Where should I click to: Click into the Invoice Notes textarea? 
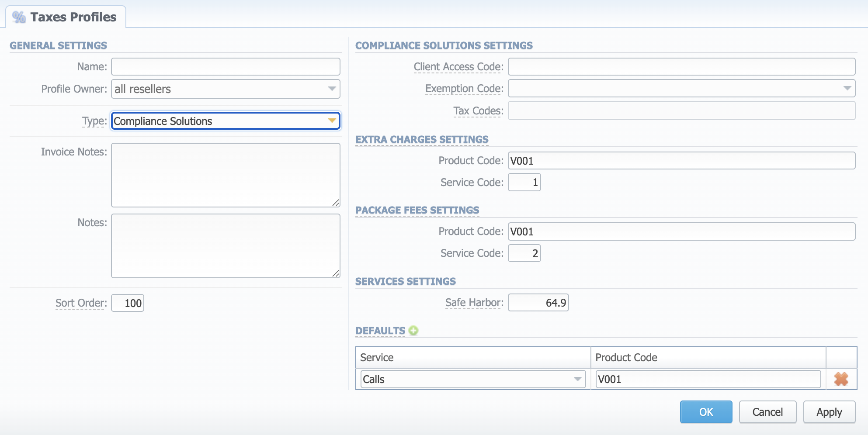coord(226,175)
